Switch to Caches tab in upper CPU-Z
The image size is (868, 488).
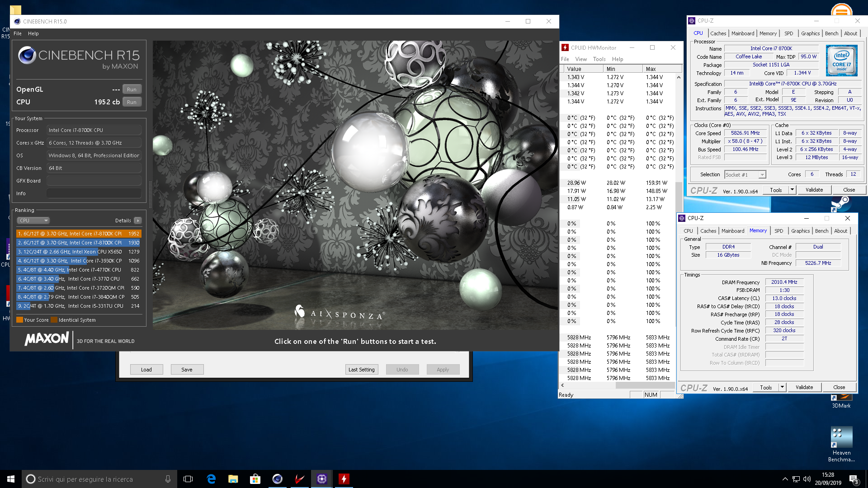pos(718,33)
